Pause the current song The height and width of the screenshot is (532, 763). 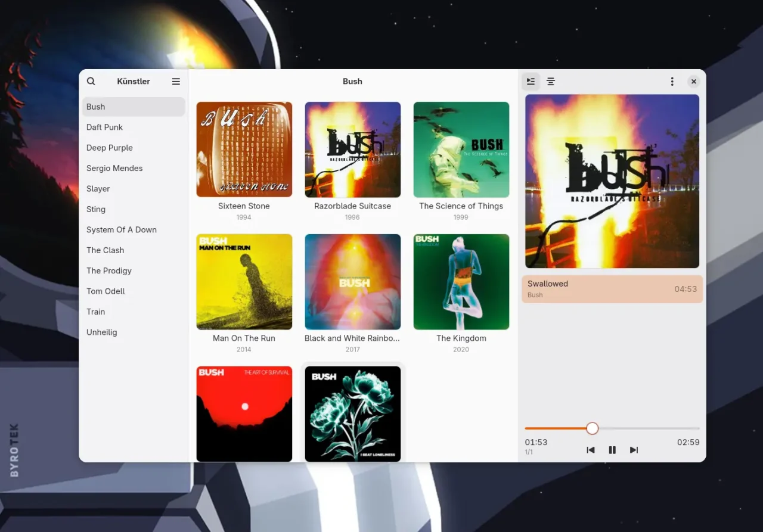click(612, 450)
